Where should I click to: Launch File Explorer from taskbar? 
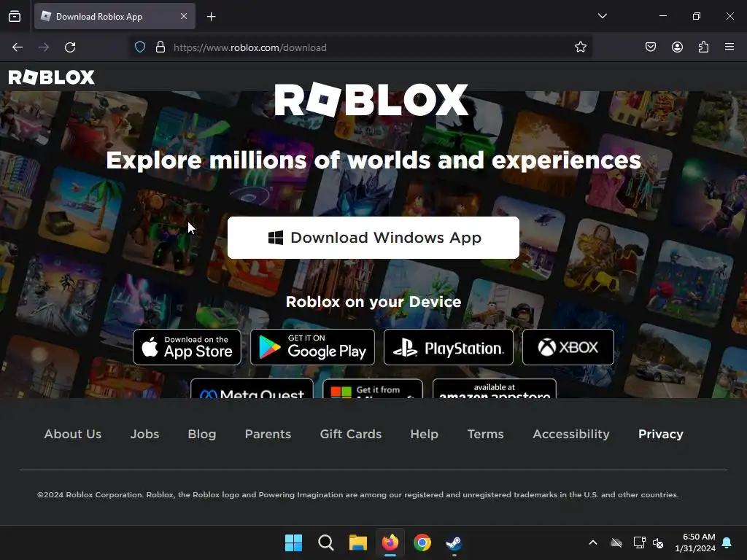(357, 542)
